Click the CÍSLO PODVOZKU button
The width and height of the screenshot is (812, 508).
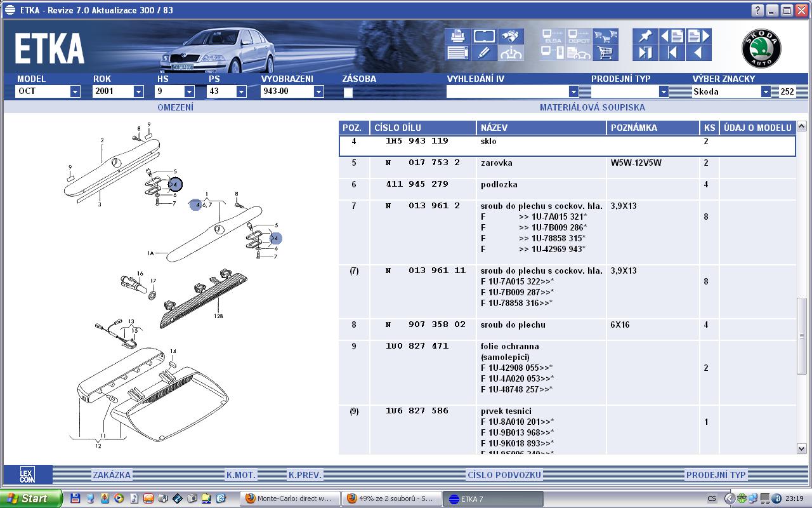point(504,475)
